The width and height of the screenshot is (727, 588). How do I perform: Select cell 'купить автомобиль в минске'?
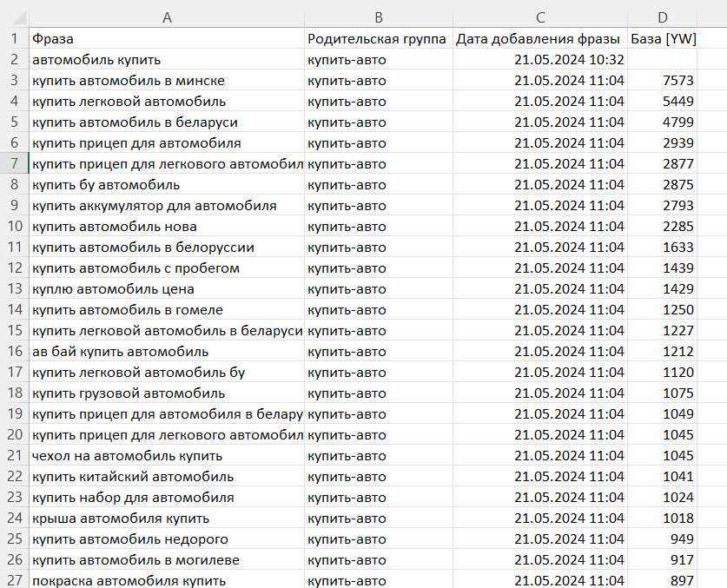[x=167, y=80]
